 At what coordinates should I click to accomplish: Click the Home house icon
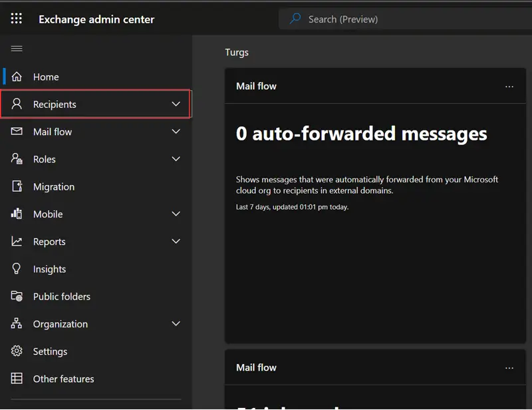tap(17, 77)
